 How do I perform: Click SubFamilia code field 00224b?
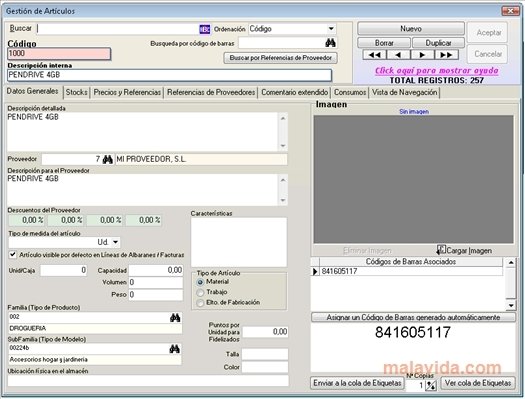88,349
